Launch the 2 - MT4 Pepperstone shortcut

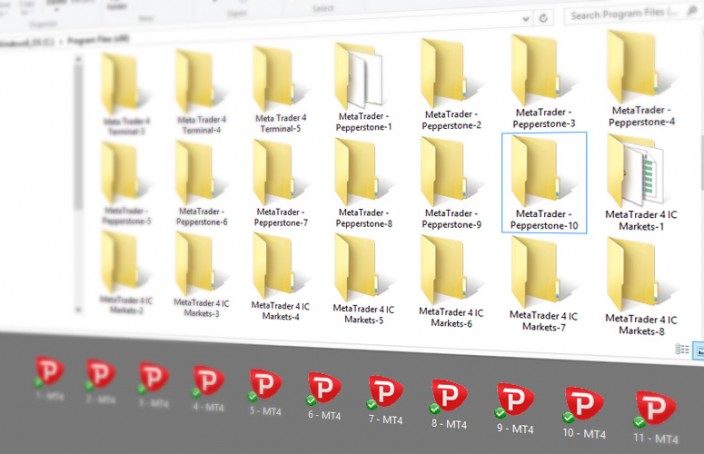[x=101, y=381]
